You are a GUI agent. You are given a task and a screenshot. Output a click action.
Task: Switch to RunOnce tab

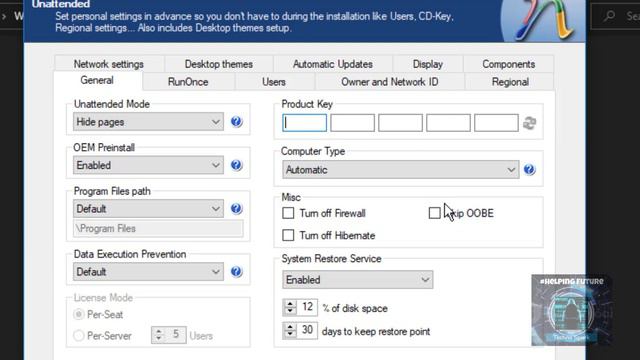pyautogui.click(x=188, y=82)
